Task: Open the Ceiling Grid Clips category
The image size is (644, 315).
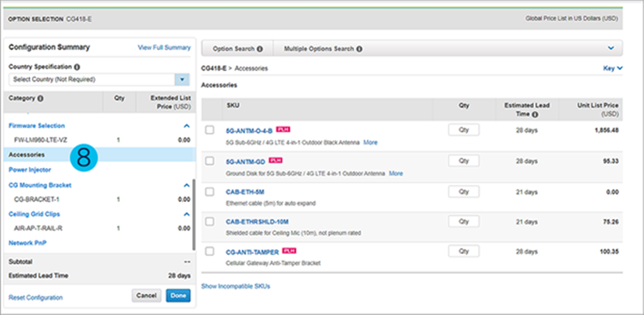Action: point(34,214)
